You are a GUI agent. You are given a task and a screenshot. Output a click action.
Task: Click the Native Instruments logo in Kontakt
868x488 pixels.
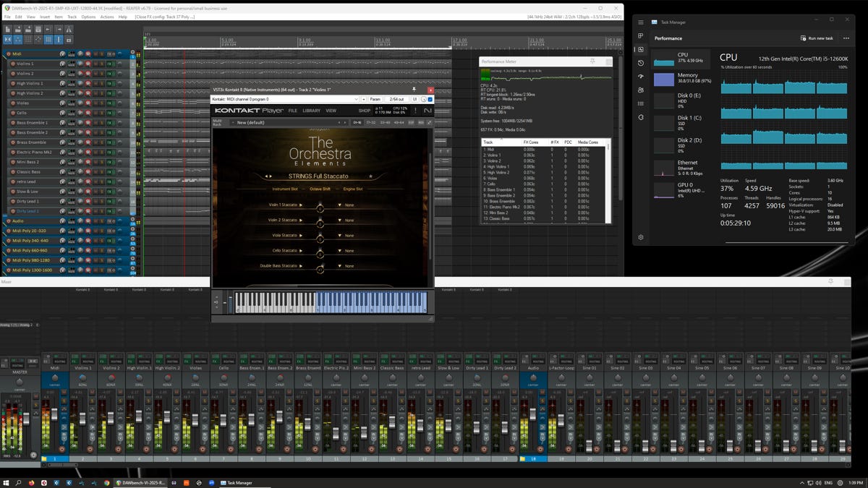point(427,111)
